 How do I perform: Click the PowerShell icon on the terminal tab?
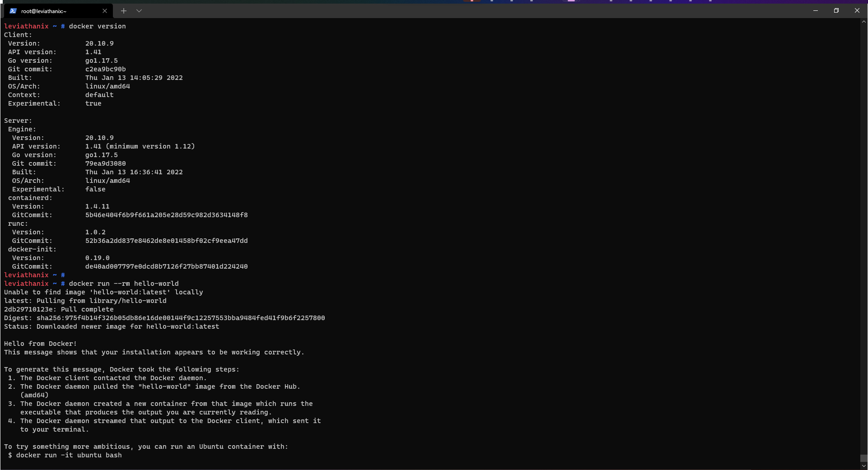coord(12,10)
